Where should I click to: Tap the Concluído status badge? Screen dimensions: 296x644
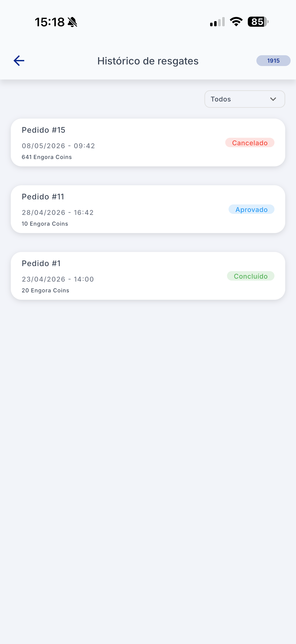[250, 276]
